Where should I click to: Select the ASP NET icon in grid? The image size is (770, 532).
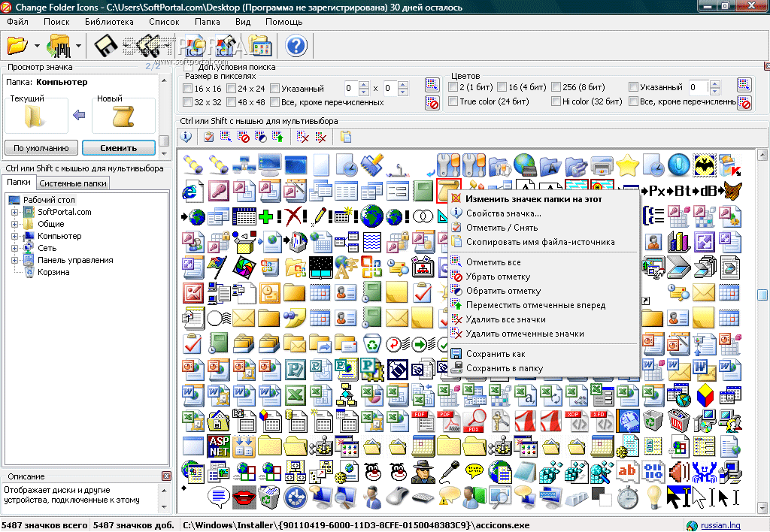click(219, 446)
